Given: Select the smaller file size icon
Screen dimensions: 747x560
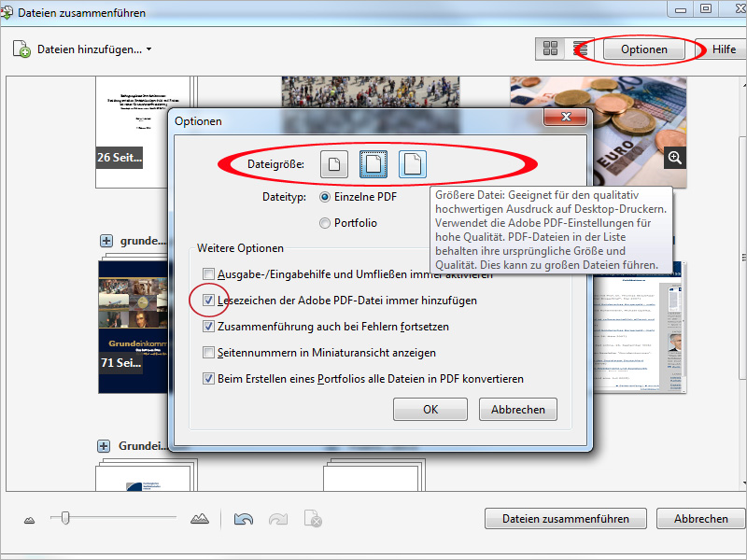Looking at the screenshot, I should click(x=334, y=164).
